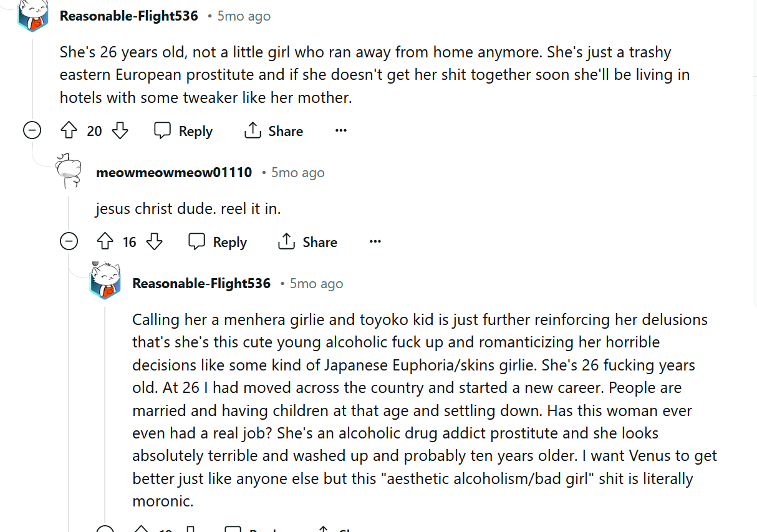Click the cat avatar on nested reply
Image resolution: width=757 pixels, height=532 pixels.
(105, 282)
